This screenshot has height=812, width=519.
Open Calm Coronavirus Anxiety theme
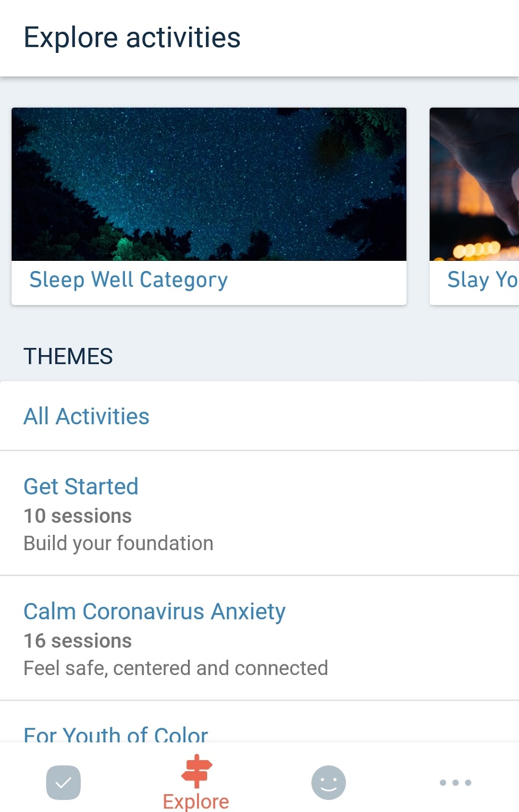pyautogui.click(x=154, y=612)
